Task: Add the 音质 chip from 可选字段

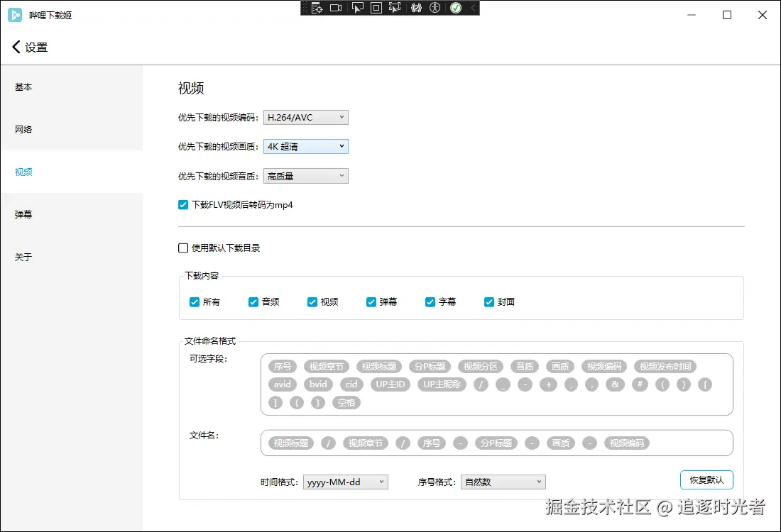Action: pos(525,366)
